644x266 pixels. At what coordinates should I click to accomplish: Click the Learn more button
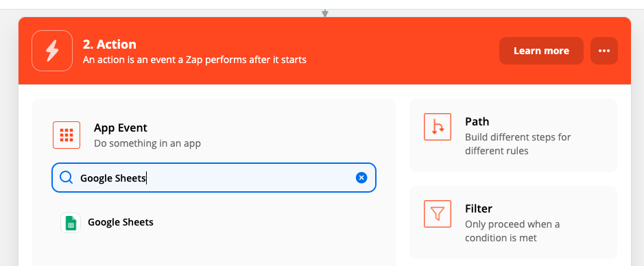pyautogui.click(x=541, y=51)
